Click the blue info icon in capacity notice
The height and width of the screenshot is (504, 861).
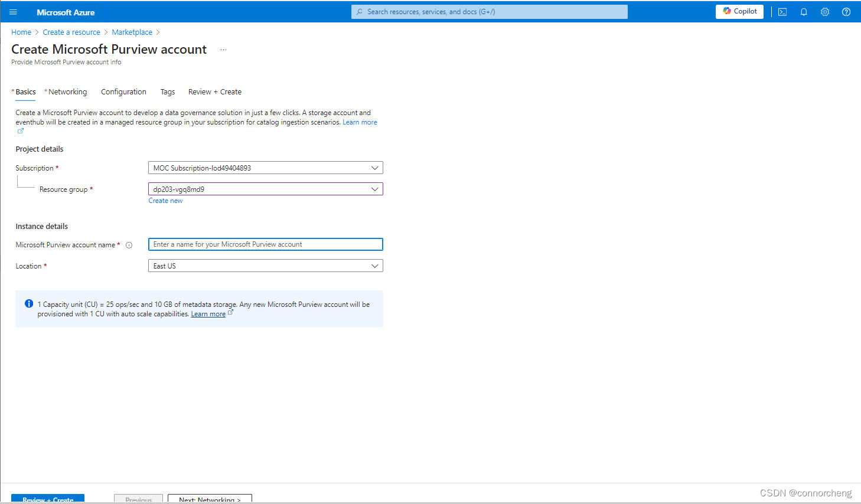tap(29, 304)
